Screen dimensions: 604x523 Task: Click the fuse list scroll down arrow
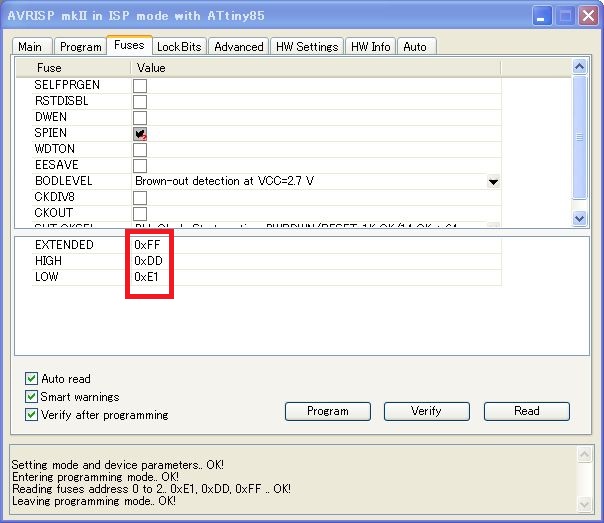579,218
